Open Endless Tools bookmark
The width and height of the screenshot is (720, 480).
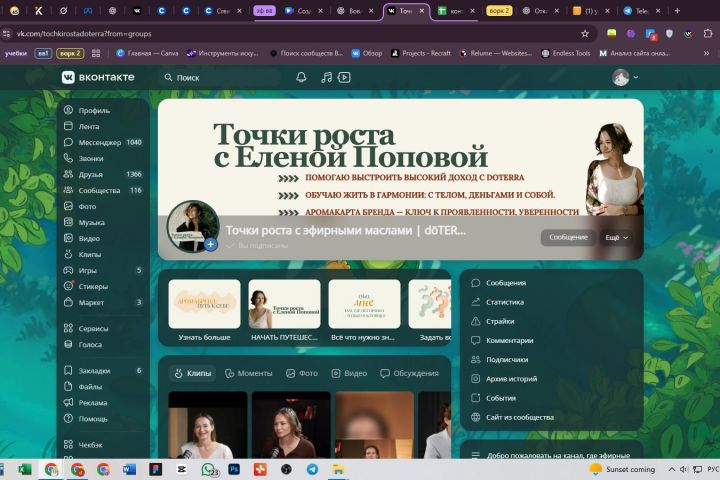(566, 53)
